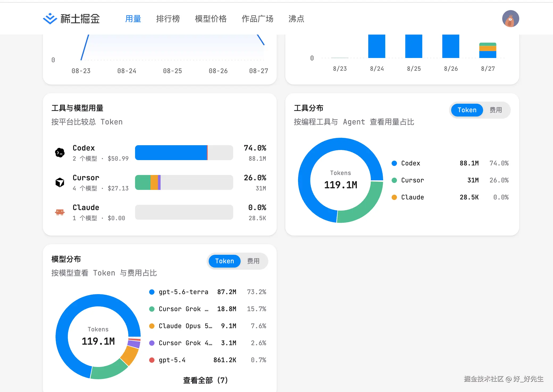Click the 28.5K value in 工具分布 legend
Image resolution: width=553 pixels, height=392 pixels.
(x=469, y=197)
